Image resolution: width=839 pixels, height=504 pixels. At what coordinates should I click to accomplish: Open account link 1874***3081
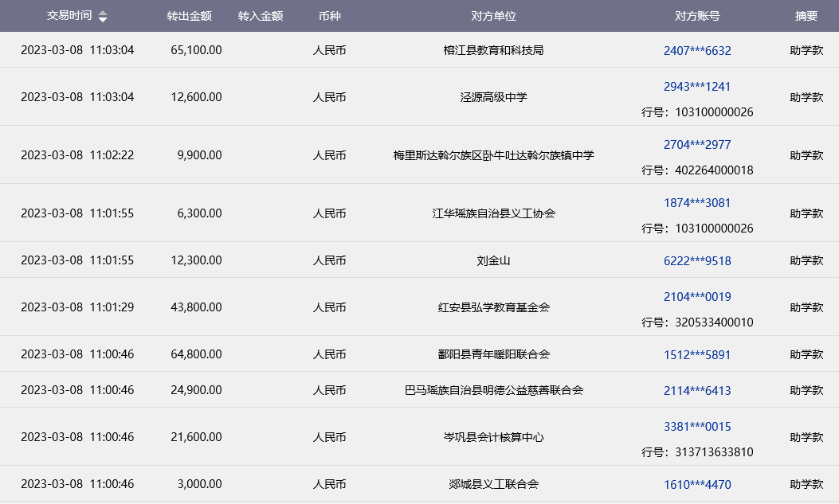click(697, 202)
